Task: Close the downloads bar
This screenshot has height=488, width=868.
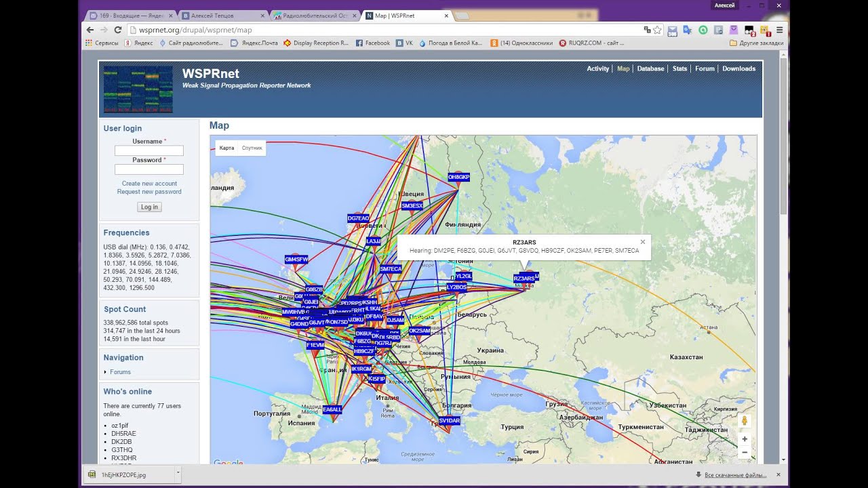Action: tap(778, 474)
